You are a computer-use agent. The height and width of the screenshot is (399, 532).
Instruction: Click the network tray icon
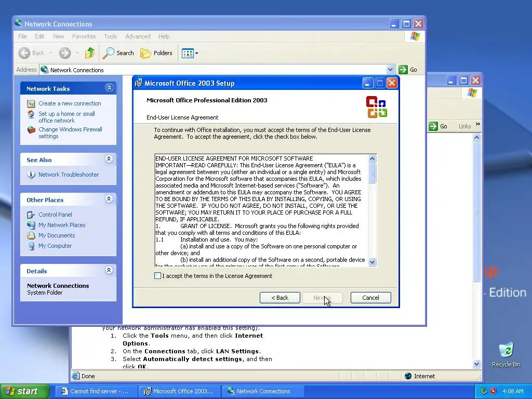tap(484, 391)
